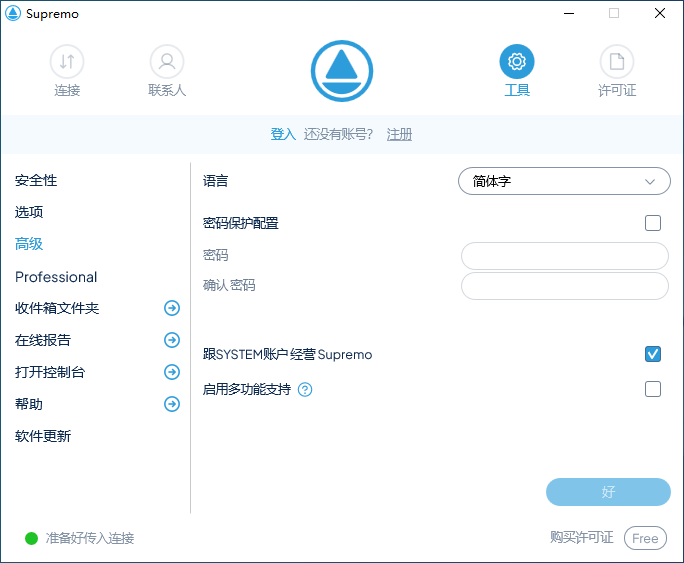Click the 确认密码 input field
Screen dimensions: 684x563
point(564,286)
